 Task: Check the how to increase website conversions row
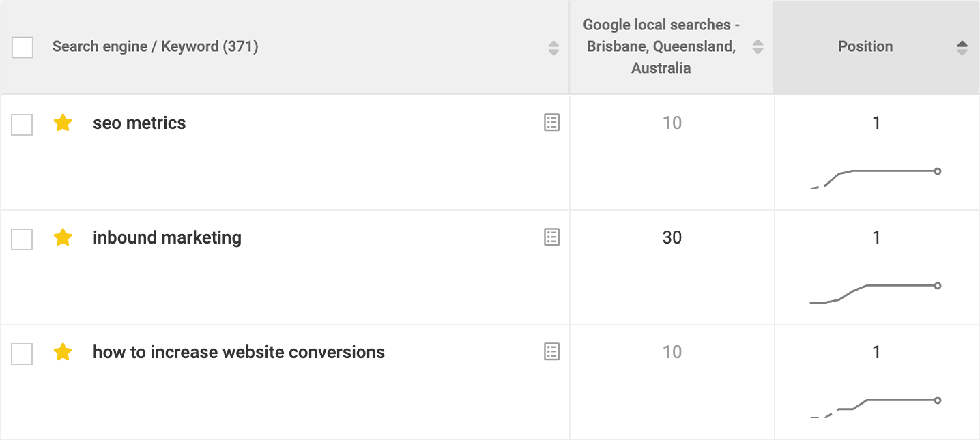coord(23,354)
